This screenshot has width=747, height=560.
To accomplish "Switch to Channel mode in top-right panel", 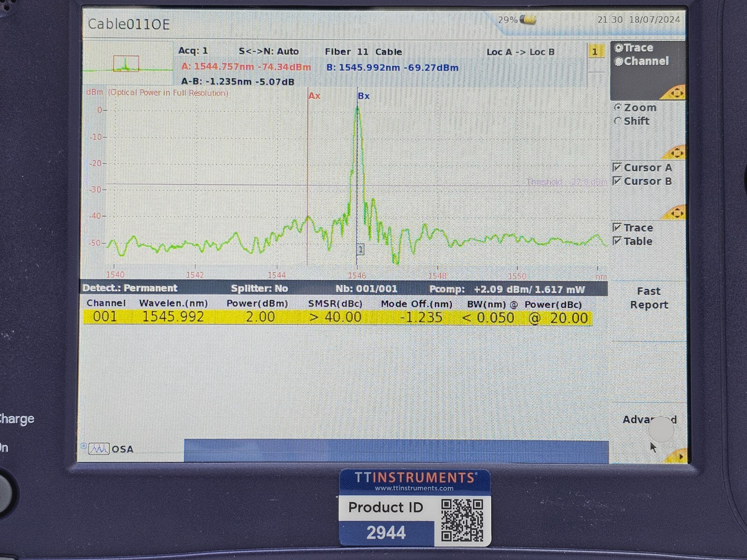I will click(619, 62).
